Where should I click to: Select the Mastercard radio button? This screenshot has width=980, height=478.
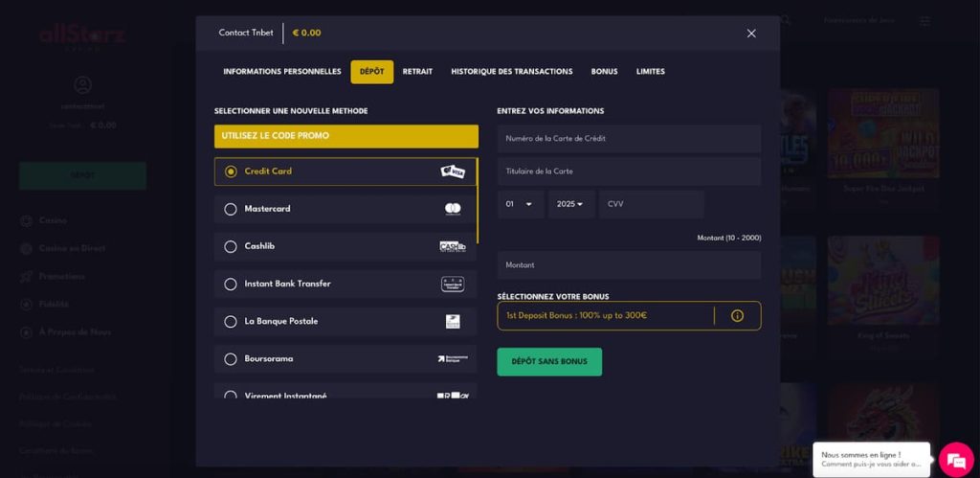coord(231,209)
